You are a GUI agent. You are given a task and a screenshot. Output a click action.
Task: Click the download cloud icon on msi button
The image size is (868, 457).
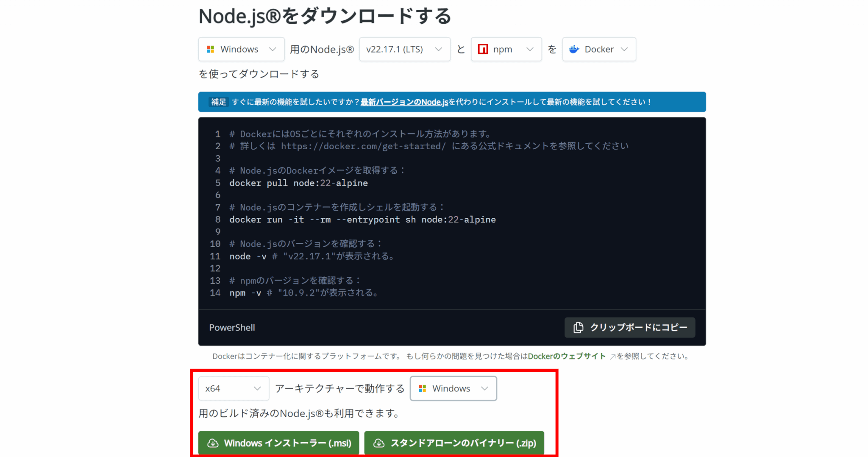(x=213, y=443)
